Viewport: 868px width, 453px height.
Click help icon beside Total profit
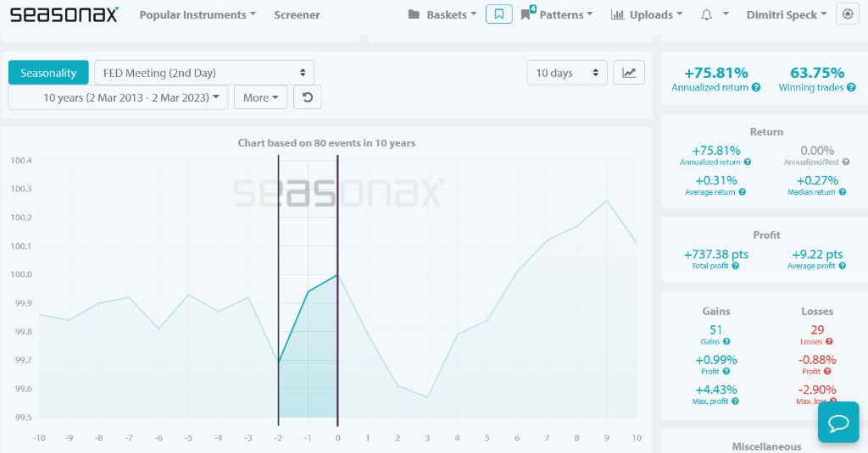735,266
